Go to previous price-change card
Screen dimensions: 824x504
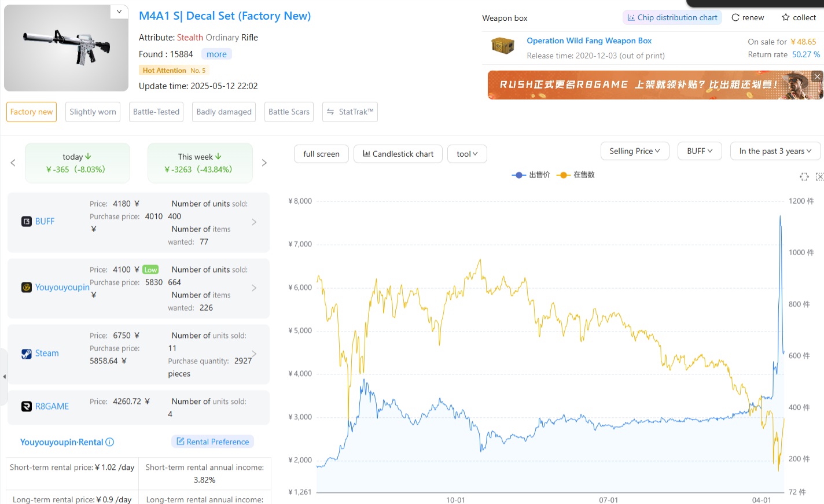(13, 163)
